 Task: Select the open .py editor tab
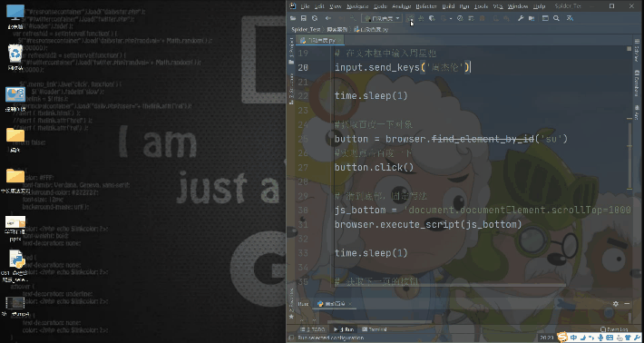(x=319, y=40)
